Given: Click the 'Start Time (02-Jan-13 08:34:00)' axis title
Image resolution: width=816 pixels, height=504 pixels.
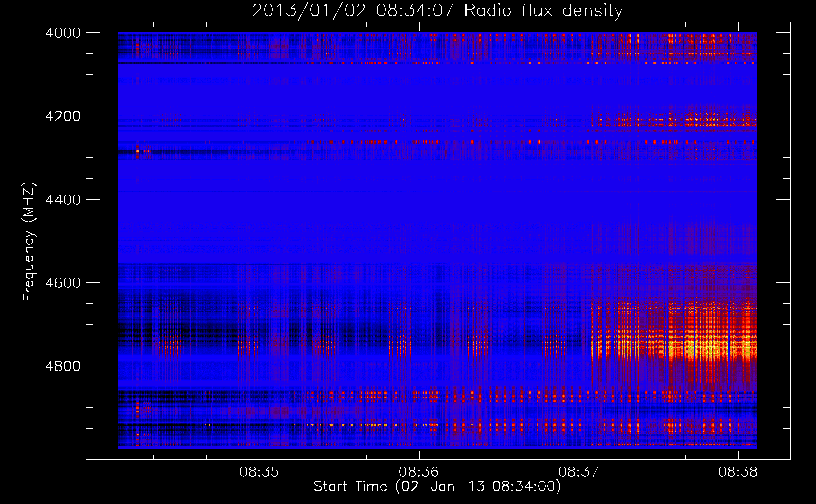Looking at the screenshot, I should pos(437,487).
